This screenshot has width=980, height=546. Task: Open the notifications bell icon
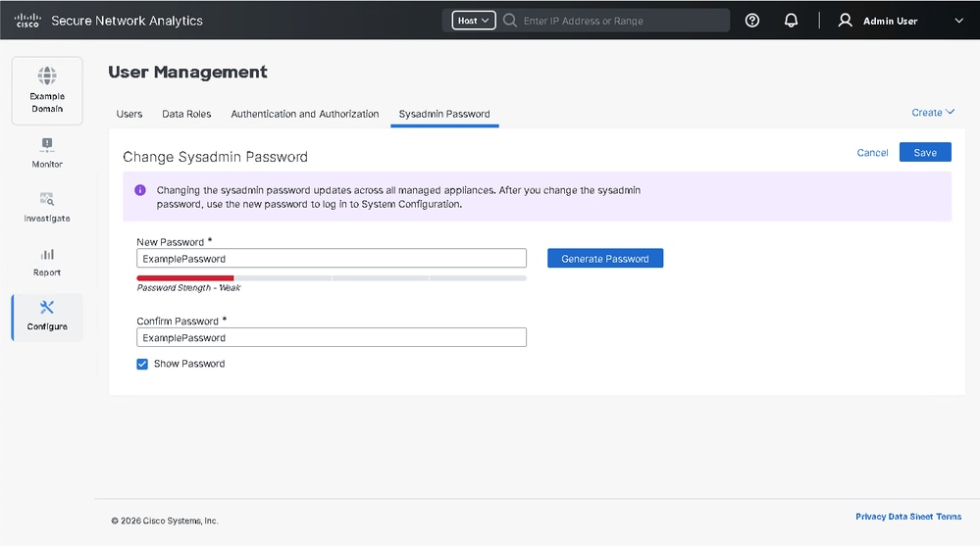[792, 21]
